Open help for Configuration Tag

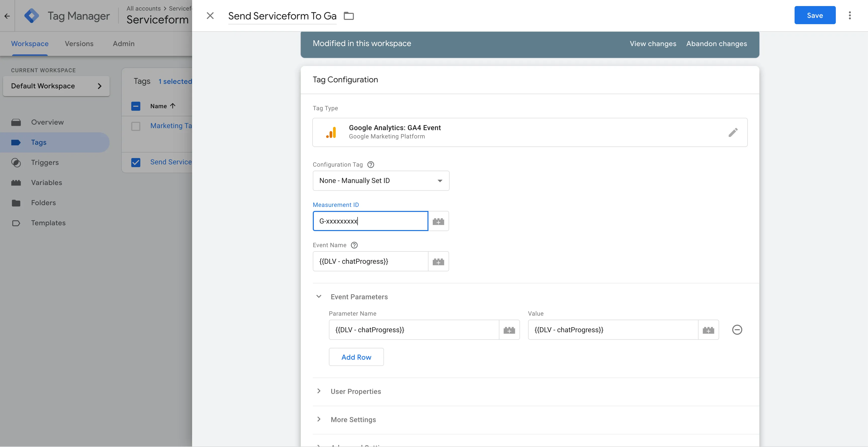(x=370, y=165)
